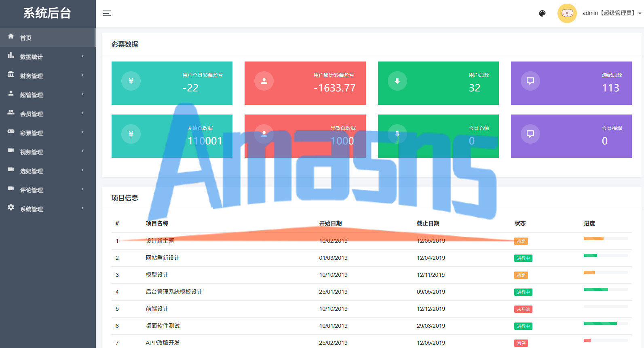Screen dimensions: 644x348
Task: Expand the 超管管理 submenu arrow
Action: pos(83,94)
